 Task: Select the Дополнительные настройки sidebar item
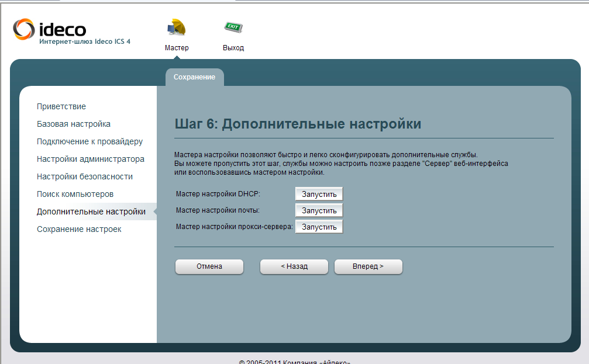(x=91, y=212)
